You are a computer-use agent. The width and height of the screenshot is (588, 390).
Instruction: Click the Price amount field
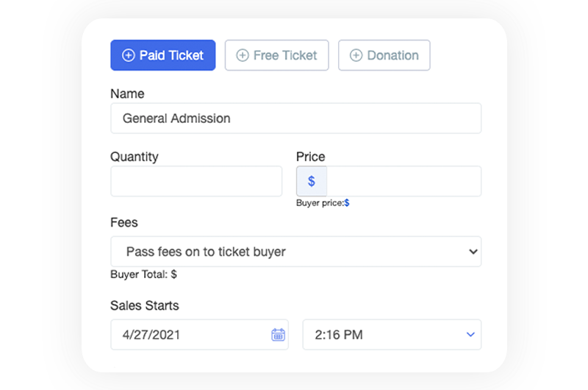[x=404, y=181]
